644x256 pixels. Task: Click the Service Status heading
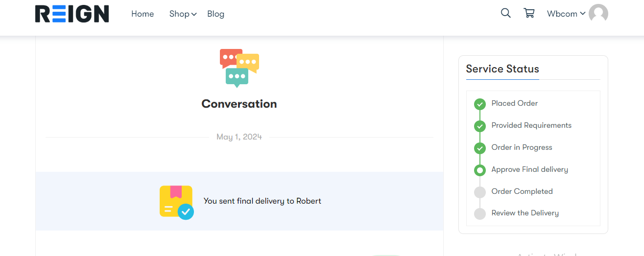[502, 69]
